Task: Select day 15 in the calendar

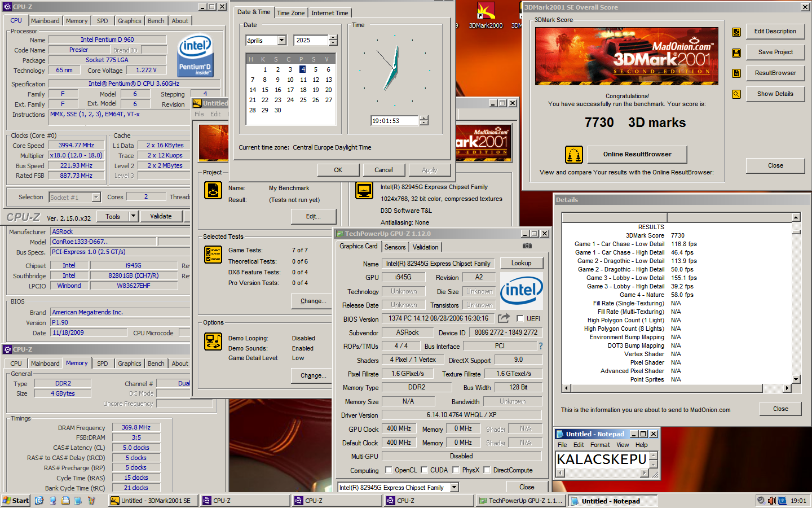Action: pyautogui.click(x=265, y=90)
